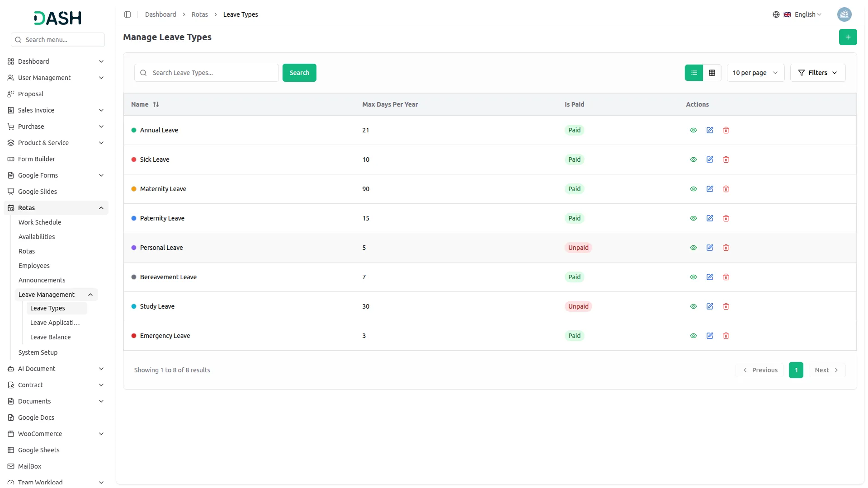
Task: Go to Work Schedule in sidebar
Action: coord(40,222)
